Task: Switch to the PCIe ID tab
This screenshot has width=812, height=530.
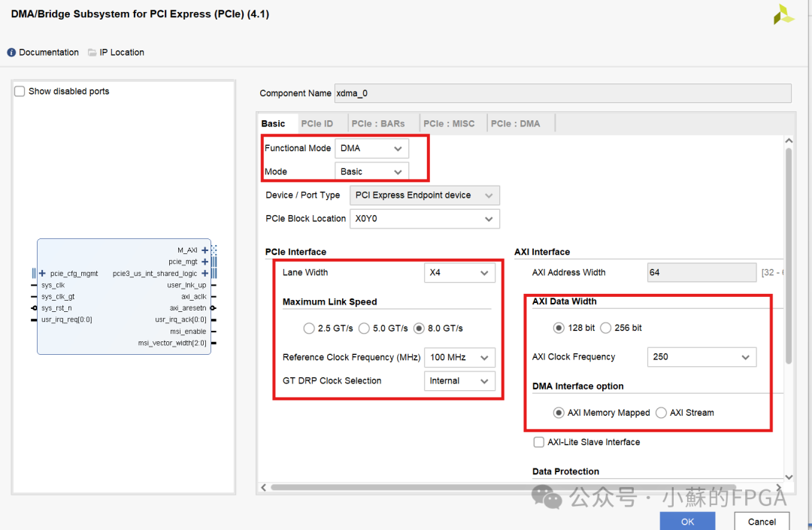Action: click(x=317, y=124)
